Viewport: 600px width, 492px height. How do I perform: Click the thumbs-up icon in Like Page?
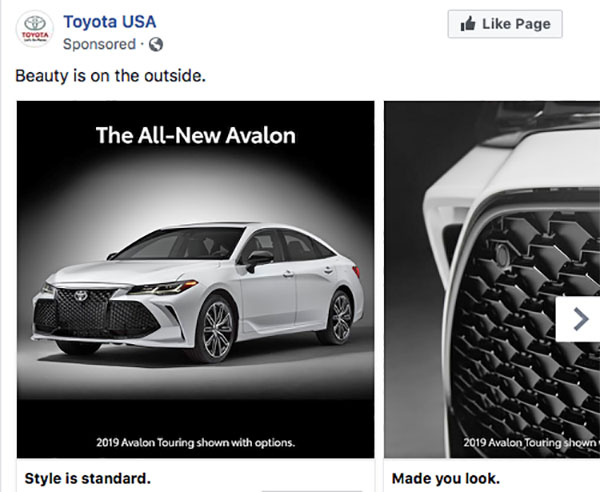pos(468,24)
